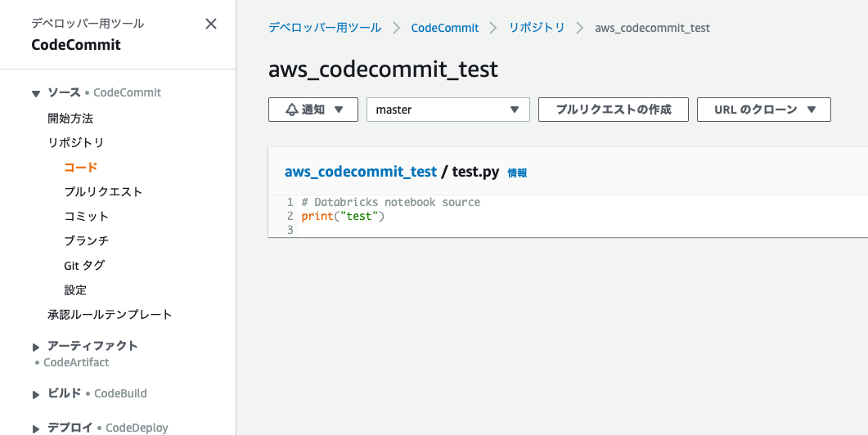This screenshot has height=435, width=868.
Task: Click the デベロッパー用ツール breadcrumb link
Action: (x=325, y=28)
